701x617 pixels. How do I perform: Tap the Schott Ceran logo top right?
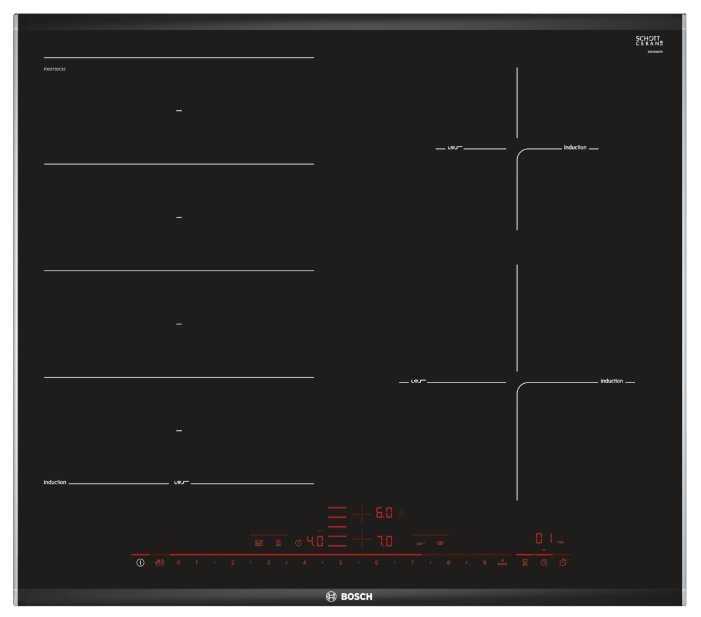point(649,42)
